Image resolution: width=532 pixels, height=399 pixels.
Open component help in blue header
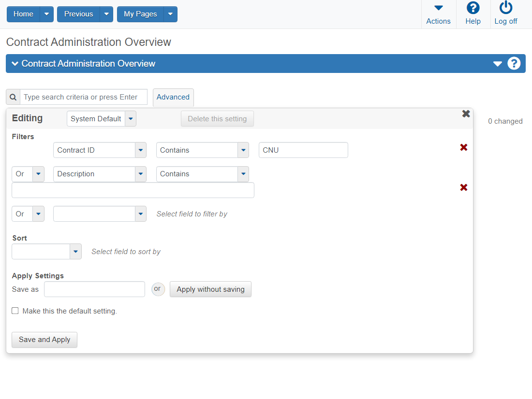[x=514, y=63]
